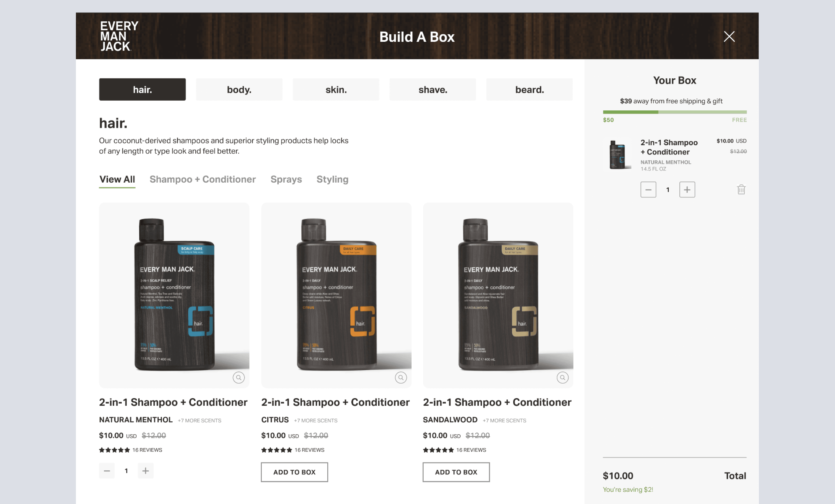This screenshot has width=835, height=504.
Task: Add Citrus shampoo to box
Action: click(294, 472)
